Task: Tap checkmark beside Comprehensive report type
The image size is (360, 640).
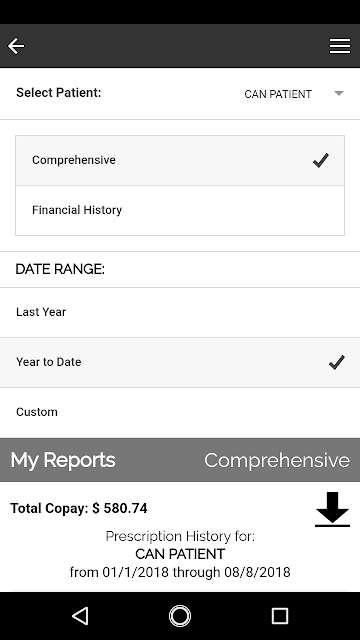Action: pyautogui.click(x=320, y=160)
